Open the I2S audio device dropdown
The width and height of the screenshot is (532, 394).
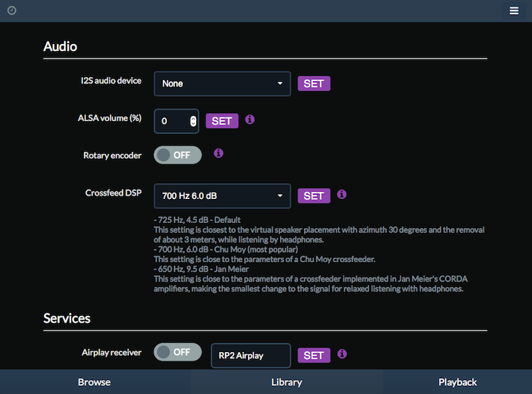[222, 84]
